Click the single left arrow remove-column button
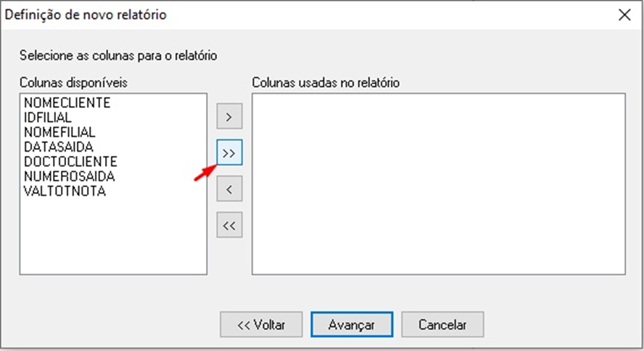Image resolution: width=644 pixels, height=351 pixels. point(229,190)
